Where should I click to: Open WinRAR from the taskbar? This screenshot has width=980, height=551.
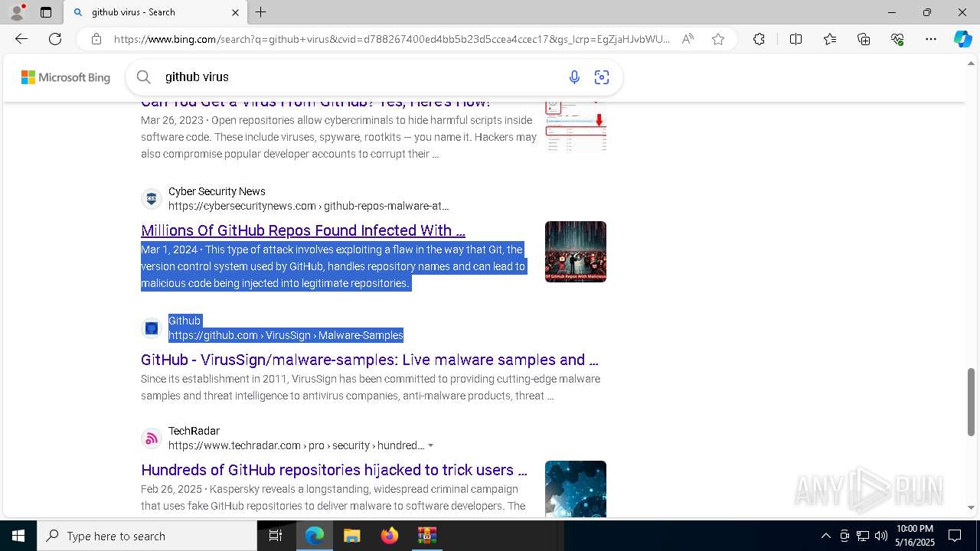(426, 536)
